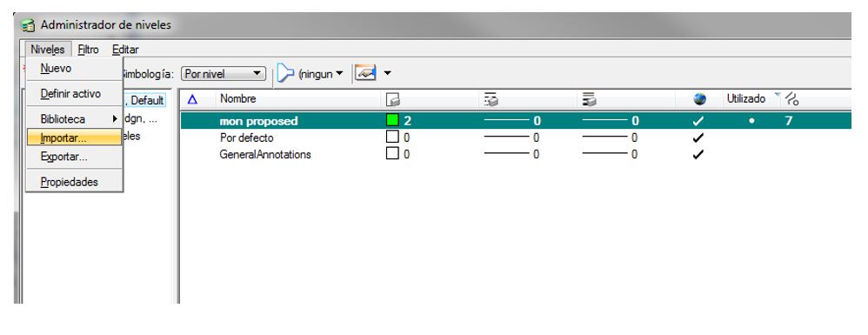This screenshot has width=868, height=335.
Task: Click the line weight value of GeneralAnnotations
Action: click(610, 155)
